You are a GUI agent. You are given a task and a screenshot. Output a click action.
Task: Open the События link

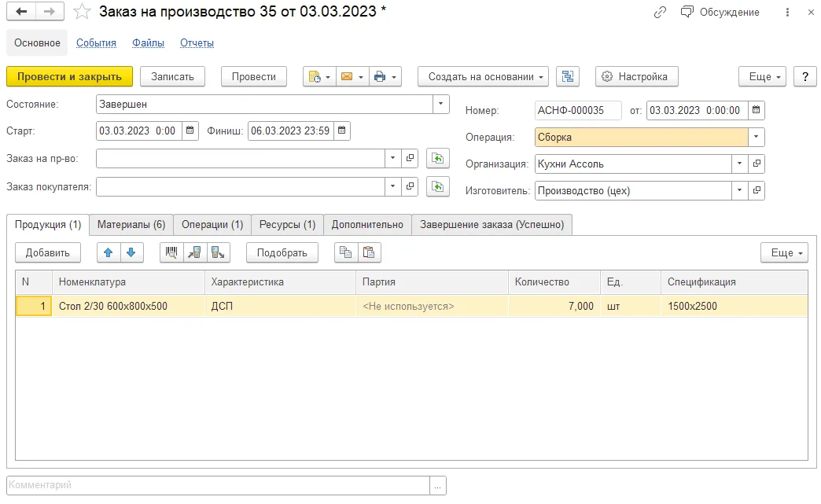97,43
